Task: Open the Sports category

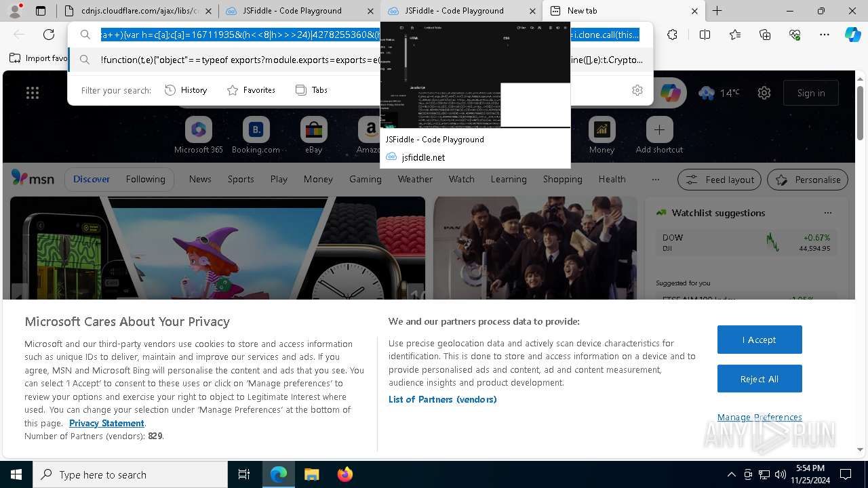Action: [x=241, y=179]
